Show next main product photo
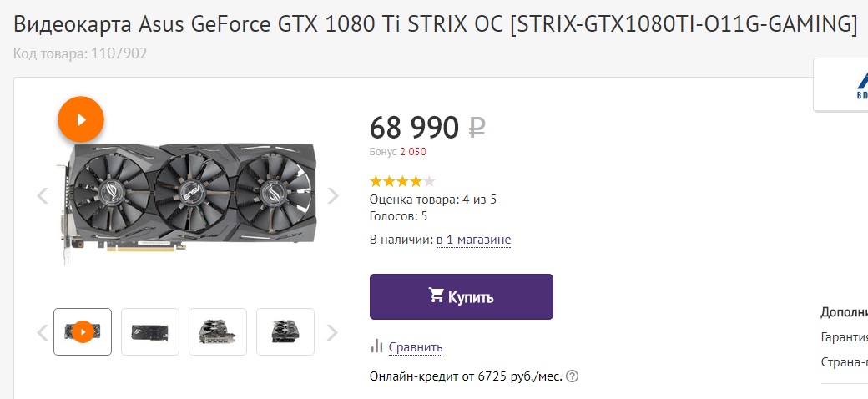Image resolution: width=868 pixels, height=399 pixels. 333,196
